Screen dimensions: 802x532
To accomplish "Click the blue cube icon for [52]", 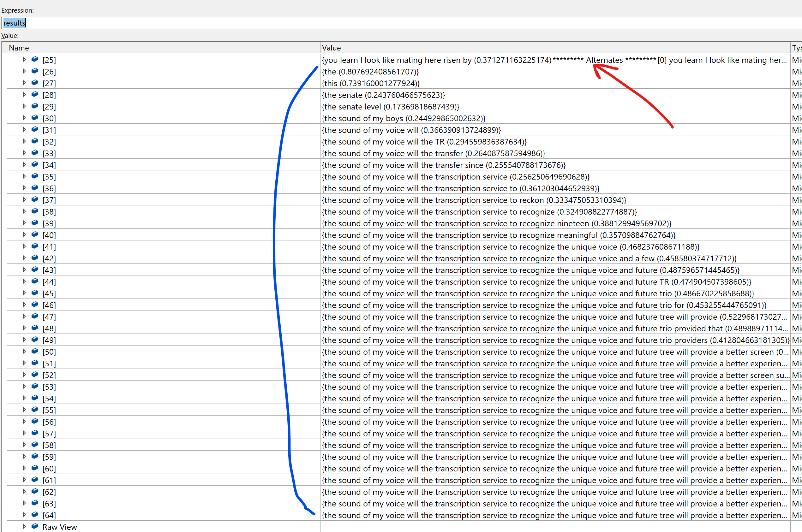I will (35, 375).
